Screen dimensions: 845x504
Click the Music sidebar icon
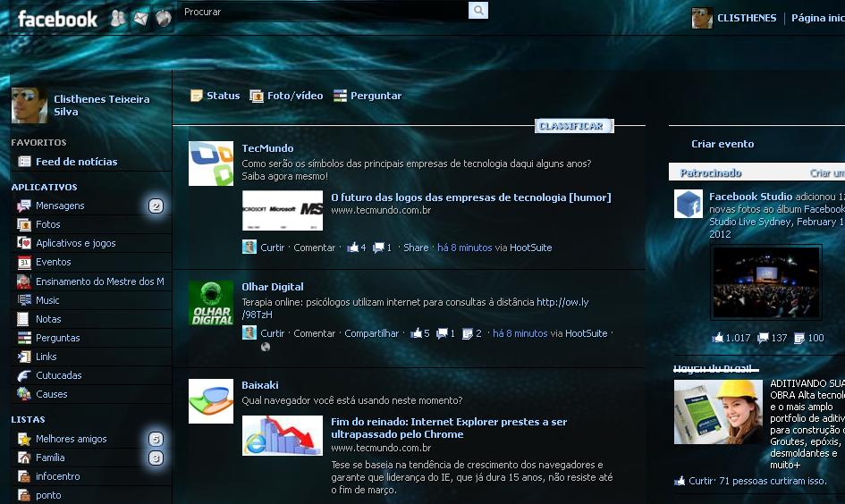24,300
